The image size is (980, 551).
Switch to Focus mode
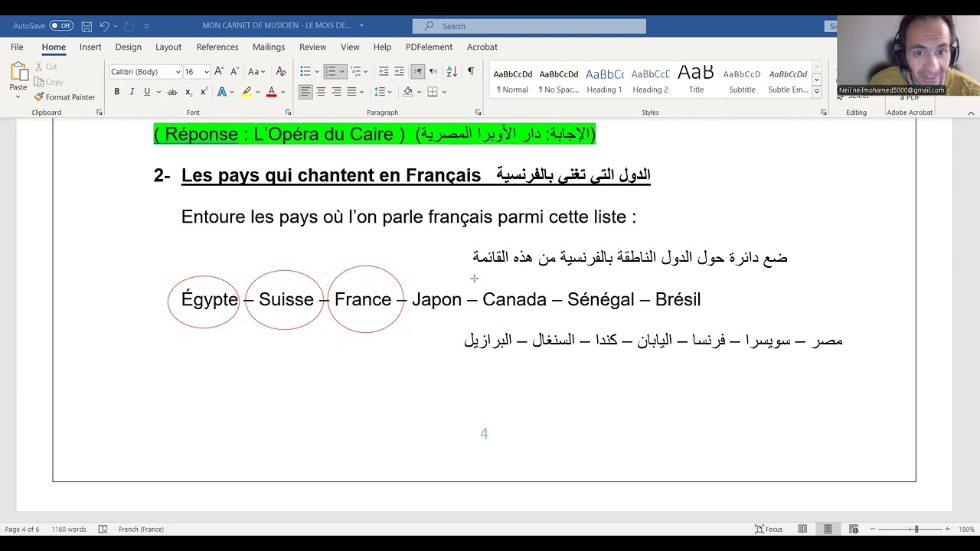769,529
